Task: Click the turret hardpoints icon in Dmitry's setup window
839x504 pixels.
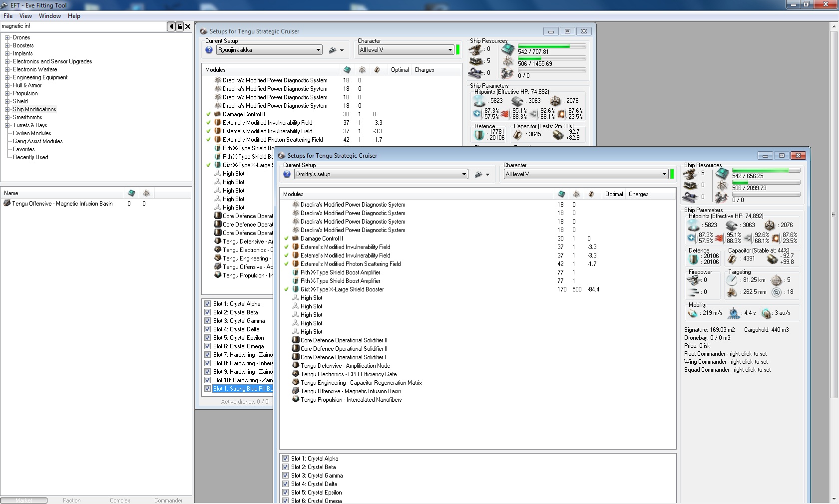Action: 691,174
